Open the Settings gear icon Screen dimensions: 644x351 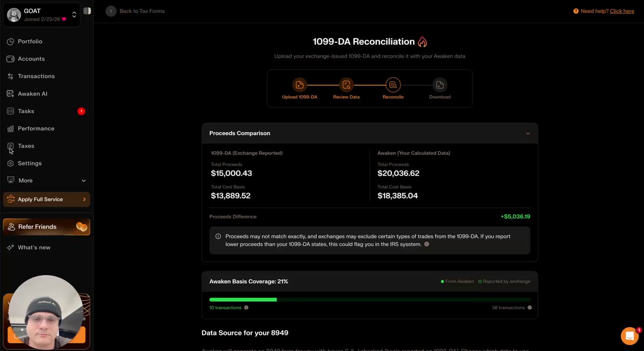click(10, 163)
